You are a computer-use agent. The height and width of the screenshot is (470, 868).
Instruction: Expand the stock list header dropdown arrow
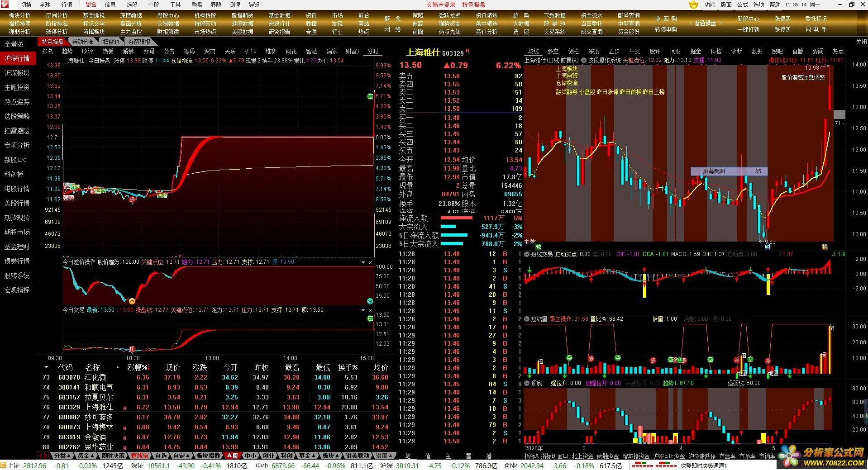click(x=46, y=367)
